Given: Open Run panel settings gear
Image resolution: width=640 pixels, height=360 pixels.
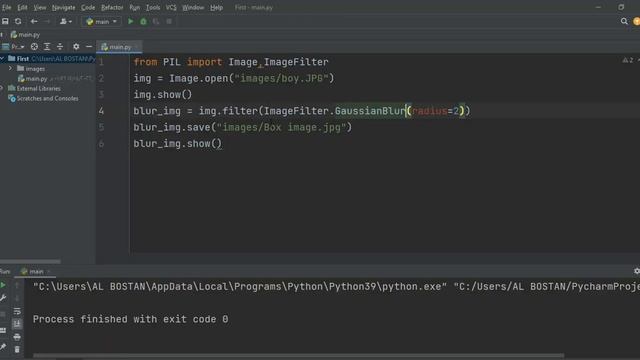Looking at the screenshot, I should [x=636, y=271].
